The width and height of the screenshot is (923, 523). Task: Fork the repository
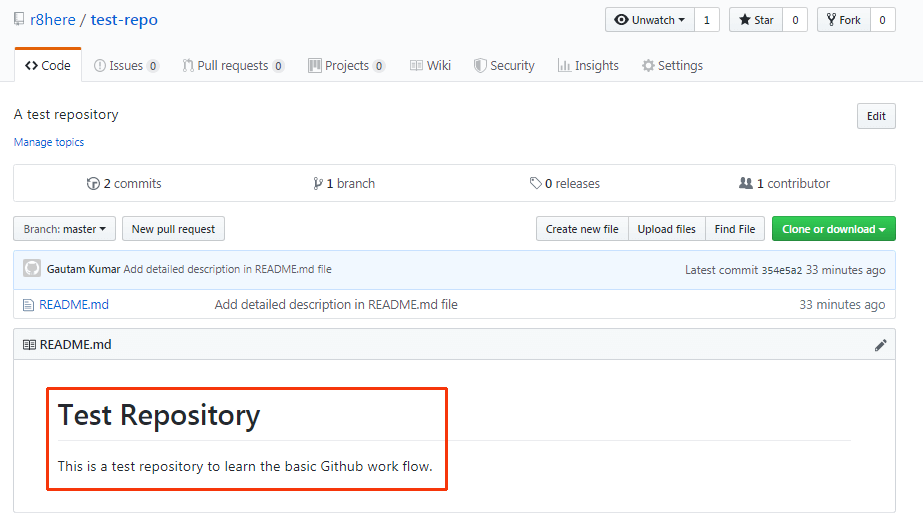coord(844,20)
